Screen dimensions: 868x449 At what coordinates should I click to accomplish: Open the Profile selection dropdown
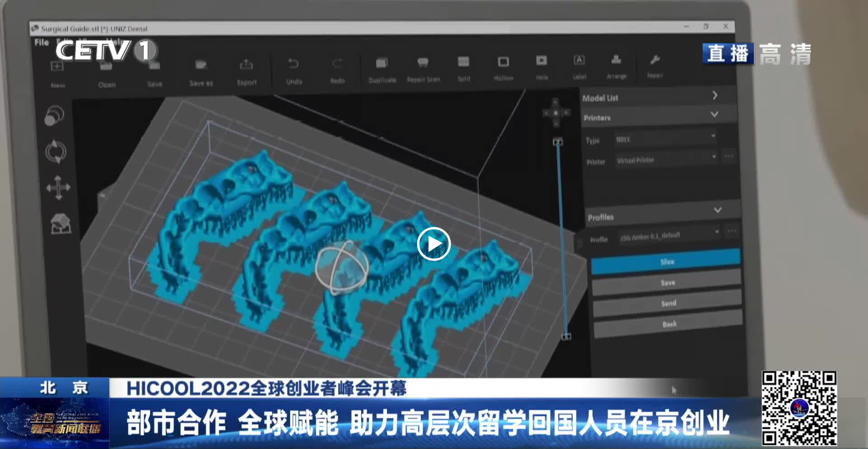pos(670,234)
